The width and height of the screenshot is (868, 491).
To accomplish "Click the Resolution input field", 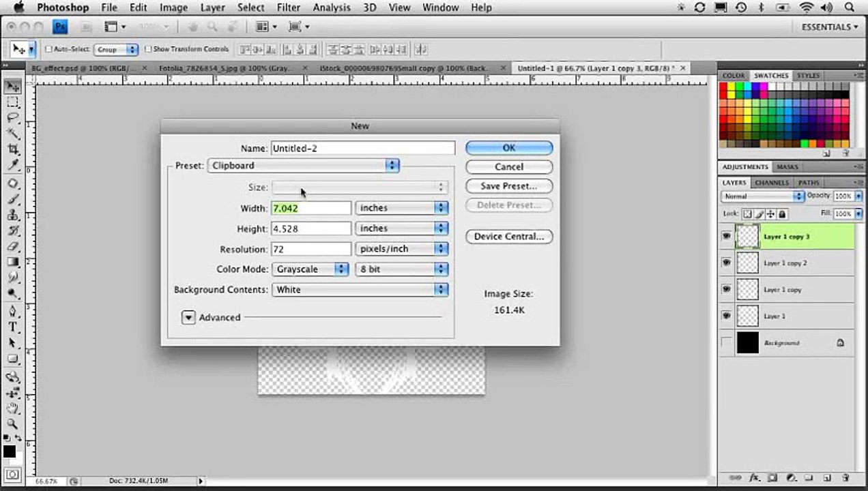I will pos(311,249).
